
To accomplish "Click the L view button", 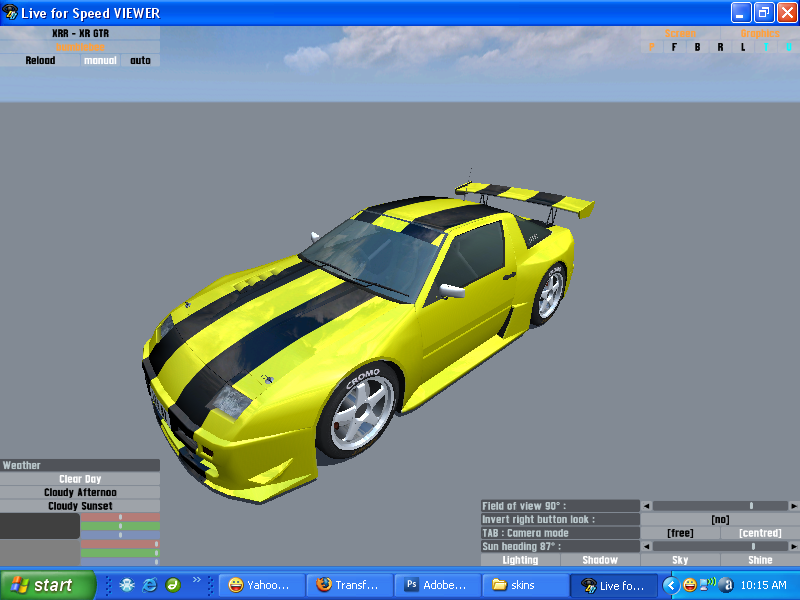I will (743, 47).
